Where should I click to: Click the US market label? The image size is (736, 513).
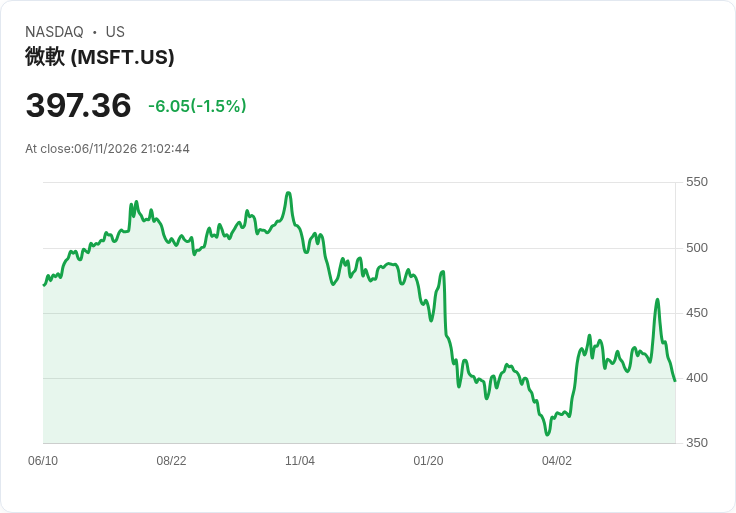[115, 32]
